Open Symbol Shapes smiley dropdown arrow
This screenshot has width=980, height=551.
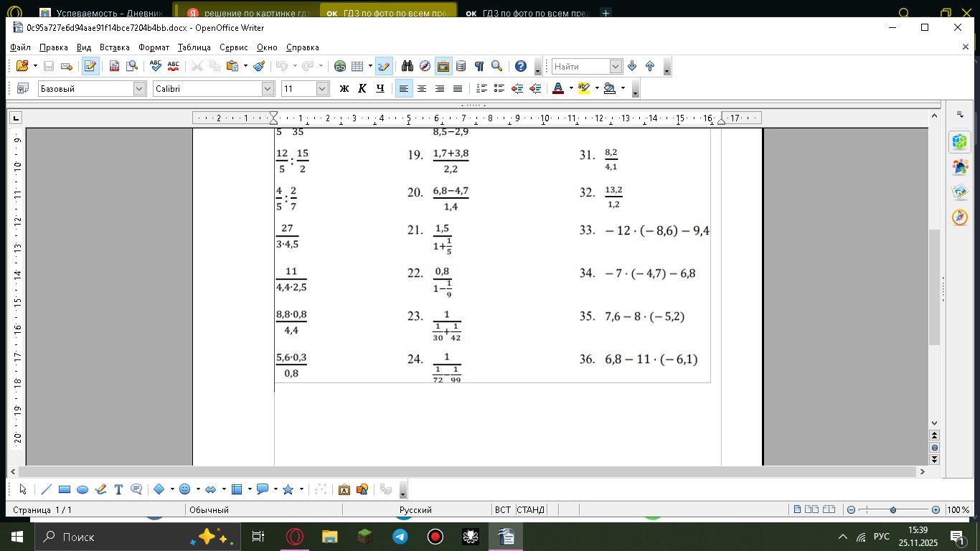[x=198, y=489]
